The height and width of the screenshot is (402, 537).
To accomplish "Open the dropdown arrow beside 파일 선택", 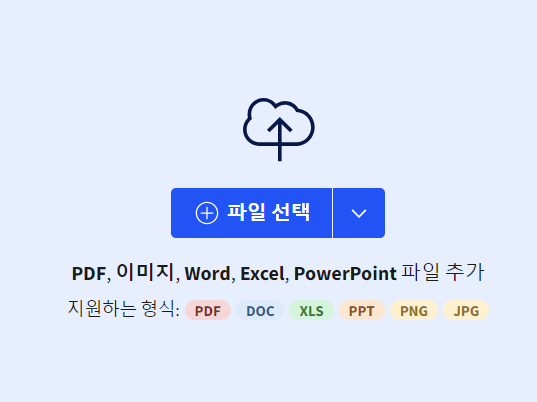I will tap(359, 213).
